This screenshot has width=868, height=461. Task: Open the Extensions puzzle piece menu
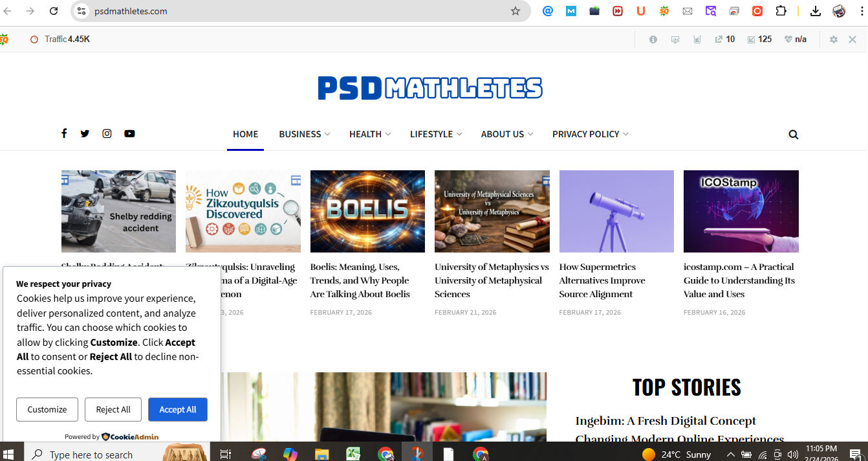pyautogui.click(x=781, y=11)
